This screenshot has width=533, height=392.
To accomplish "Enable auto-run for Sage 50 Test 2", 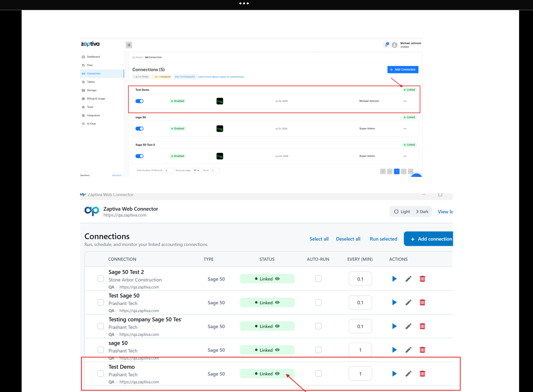I will pos(318,279).
